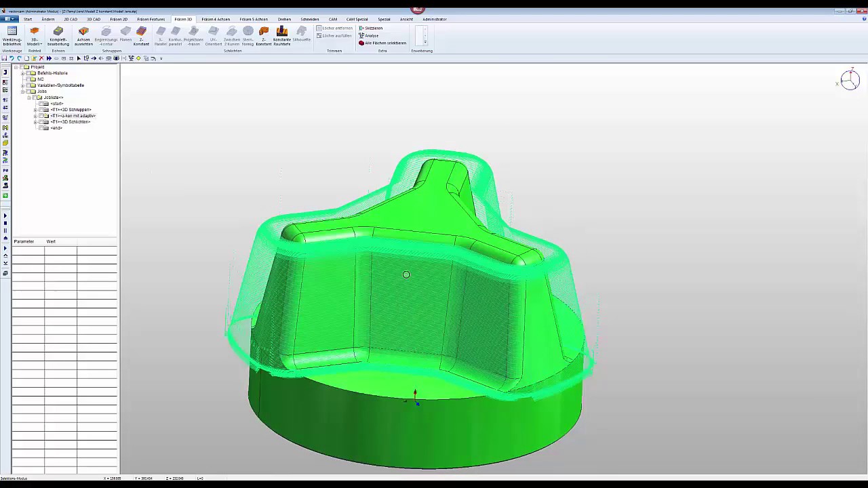Click the 3D-Modell Rohteil icon
Screen dimensions: 868x488
[x=34, y=35]
